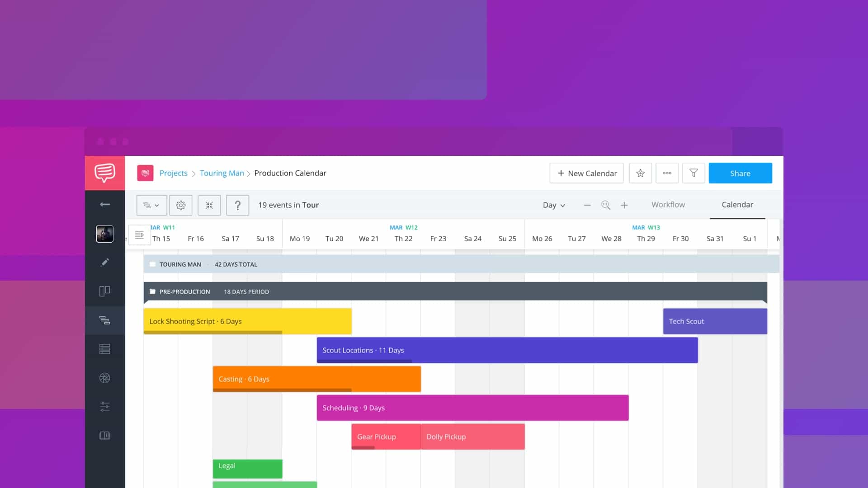Click the crosshair/scheduling tool icon

[209, 205]
